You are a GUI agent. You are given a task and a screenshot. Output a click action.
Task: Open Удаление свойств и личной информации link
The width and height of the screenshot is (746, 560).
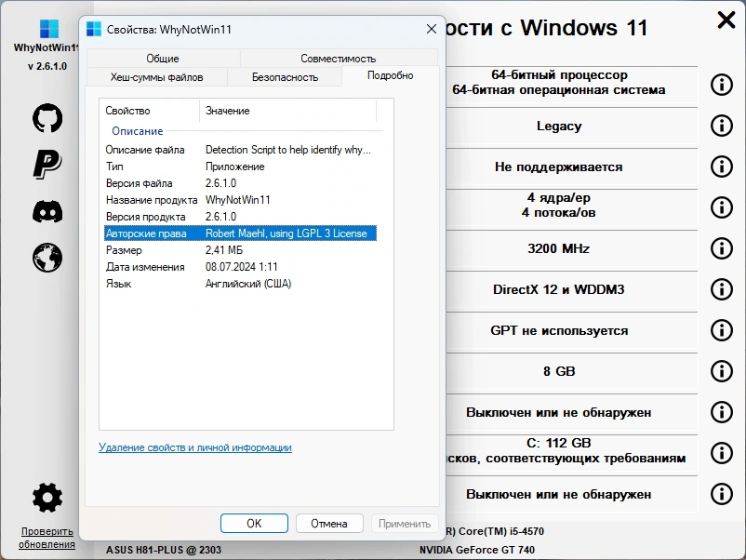195,447
